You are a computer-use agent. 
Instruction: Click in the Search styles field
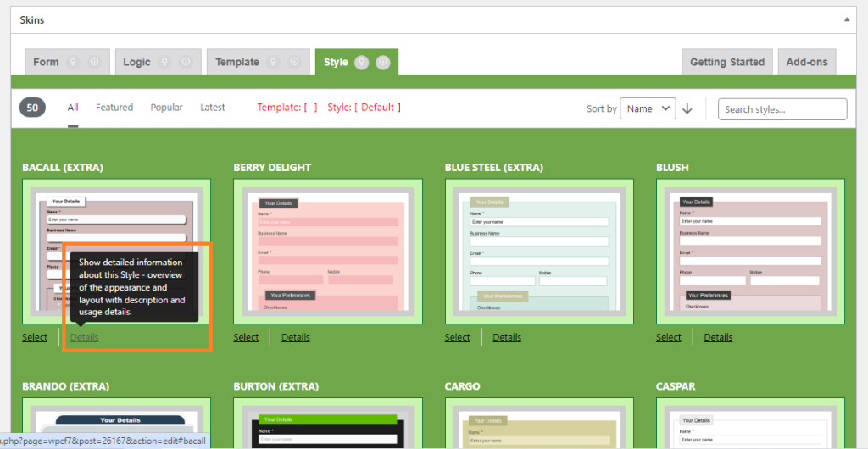point(782,109)
